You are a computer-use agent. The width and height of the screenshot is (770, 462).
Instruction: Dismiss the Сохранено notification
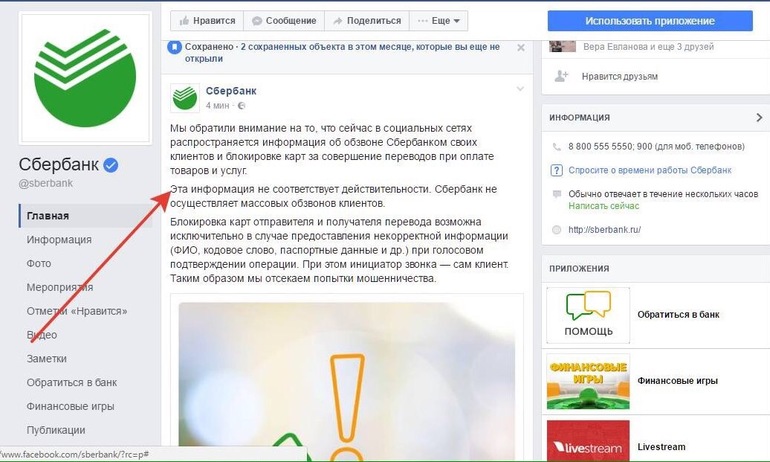click(x=521, y=48)
